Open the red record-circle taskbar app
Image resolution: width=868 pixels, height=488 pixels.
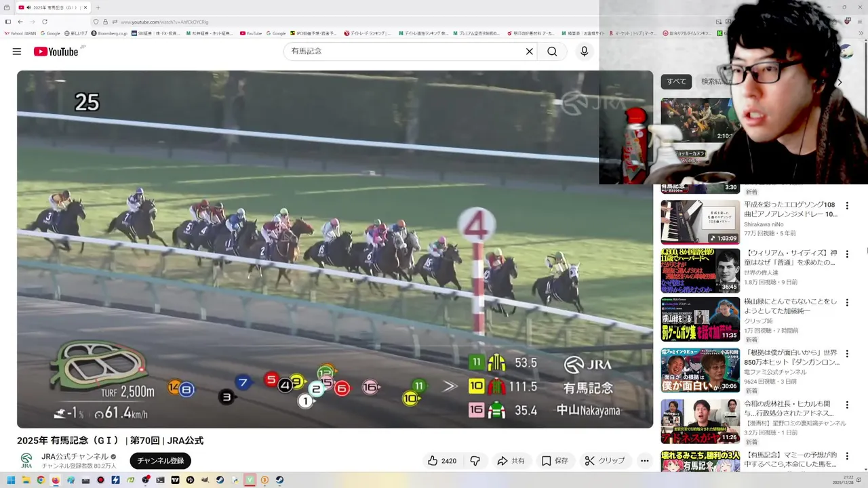click(100, 480)
